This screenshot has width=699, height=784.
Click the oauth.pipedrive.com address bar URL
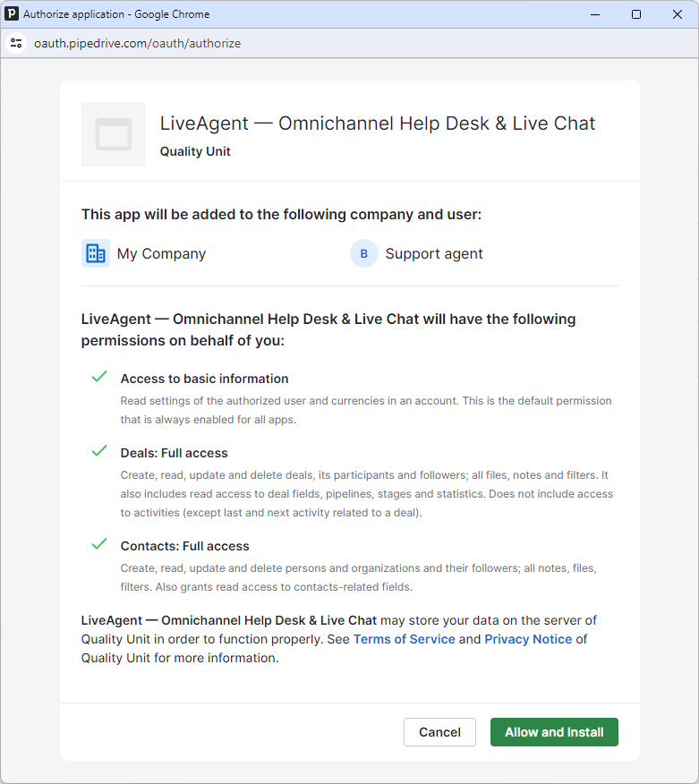(x=137, y=43)
